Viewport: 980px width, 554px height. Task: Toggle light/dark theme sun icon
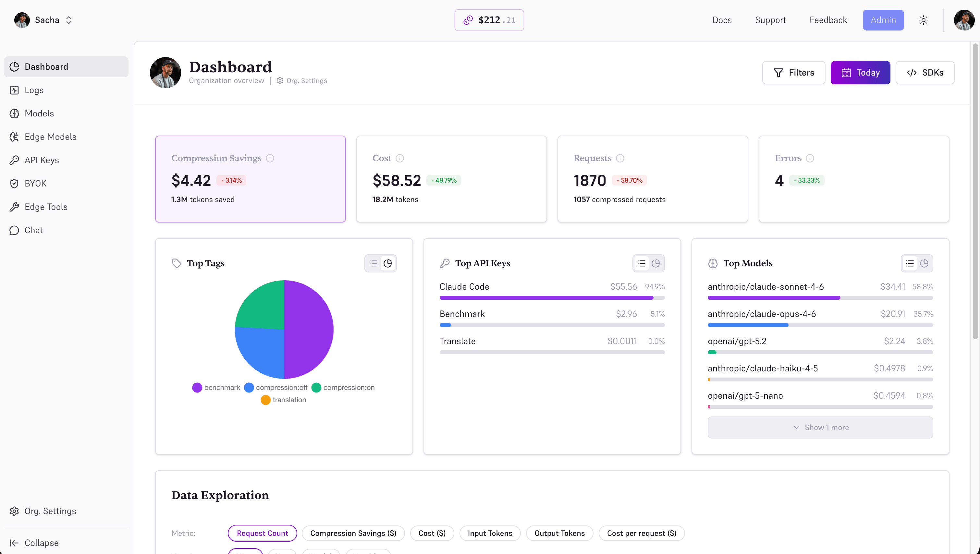point(923,20)
